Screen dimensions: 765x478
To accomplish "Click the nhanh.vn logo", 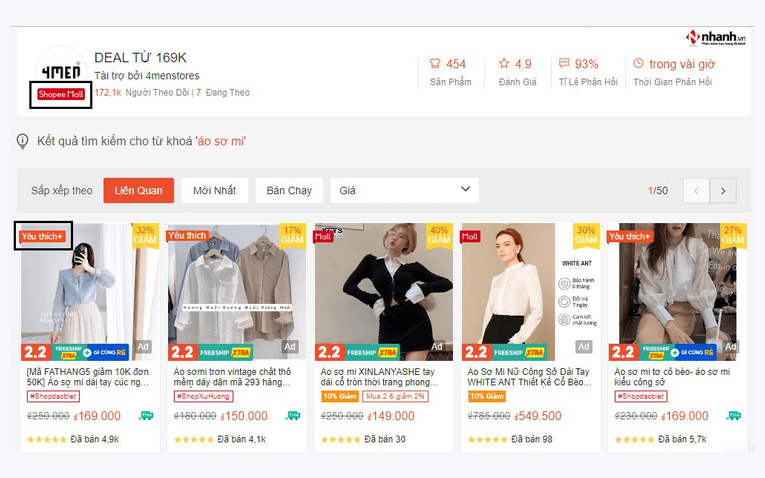I will [716, 38].
